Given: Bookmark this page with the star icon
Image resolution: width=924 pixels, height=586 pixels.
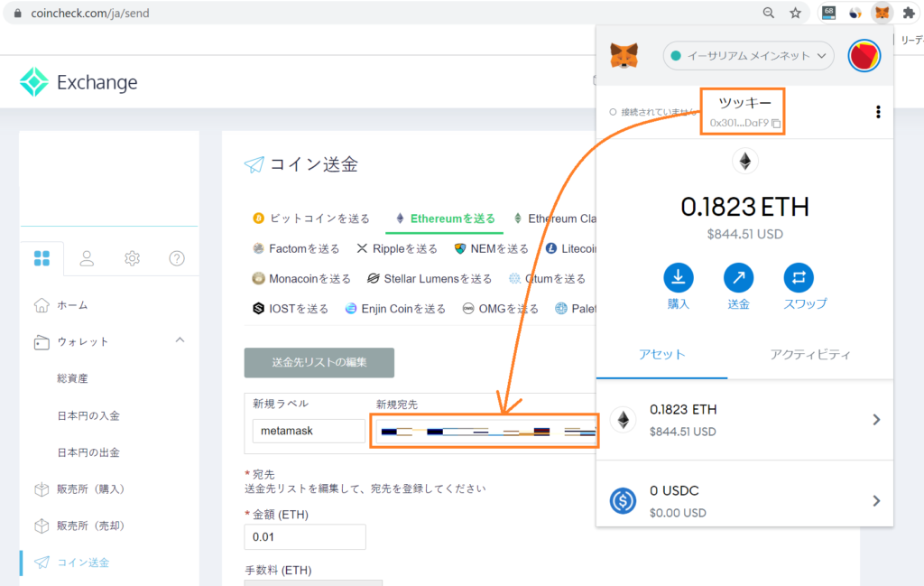Looking at the screenshot, I should [x=796, y=13].
